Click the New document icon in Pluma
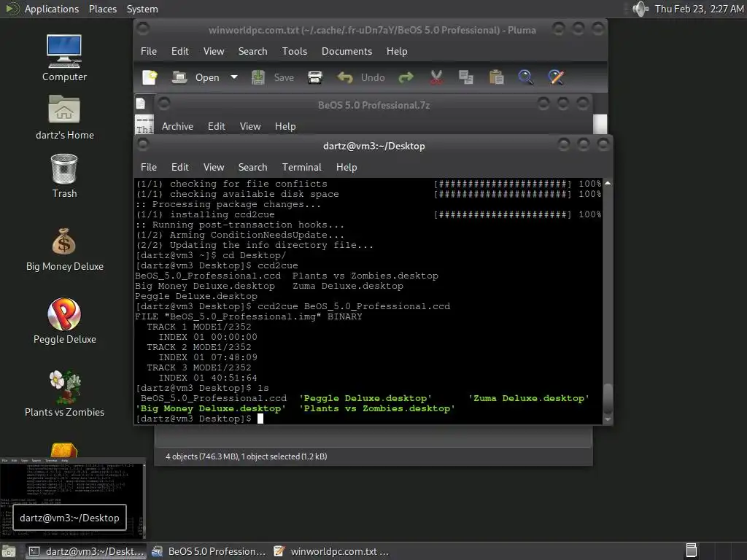 pos(150,77)
